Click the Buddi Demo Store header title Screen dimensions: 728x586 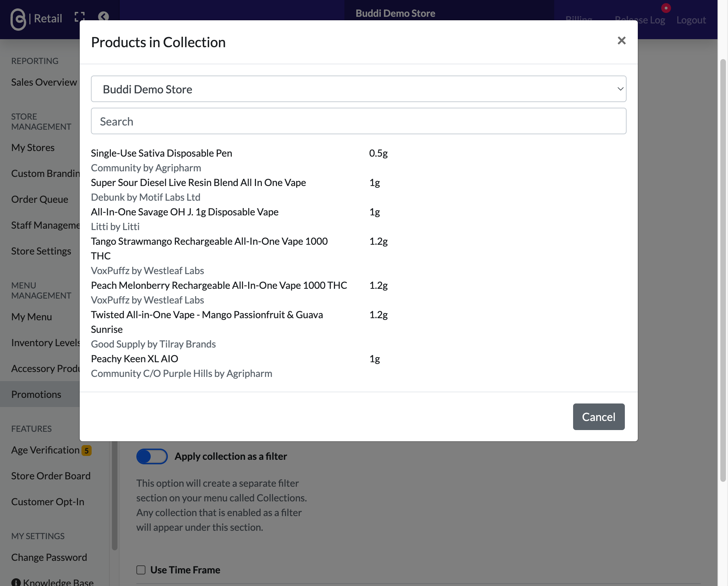(x=395, y=13)
